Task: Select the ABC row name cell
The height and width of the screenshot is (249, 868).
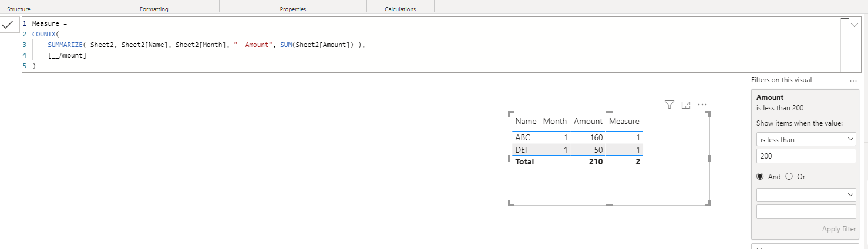Action: pos(523,138)
